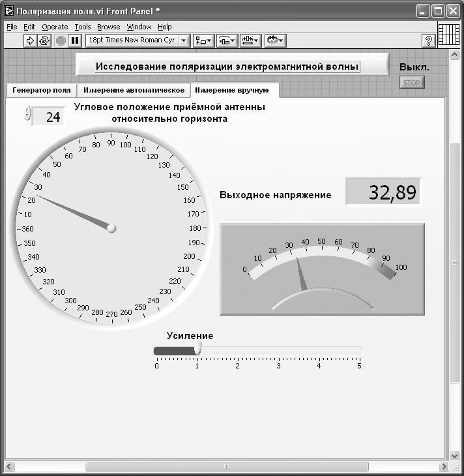
Task: Switch to the Измерение автоматическое tab
Action: point(134,90)
